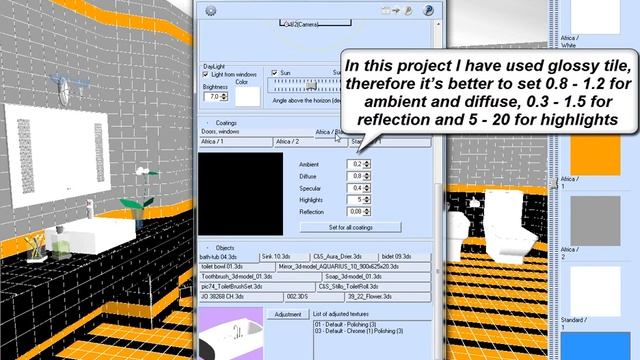640x360 pixels.
Task: Select the C&S_Aura_Drier.3ds object
Action: click(x=344, y=257)
